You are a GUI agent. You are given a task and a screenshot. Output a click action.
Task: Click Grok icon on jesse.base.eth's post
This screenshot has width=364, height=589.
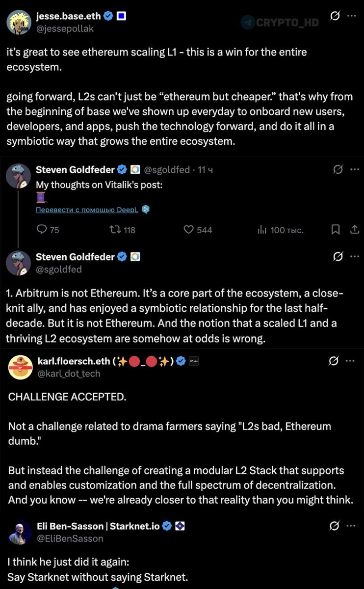[x=335, y=16]
